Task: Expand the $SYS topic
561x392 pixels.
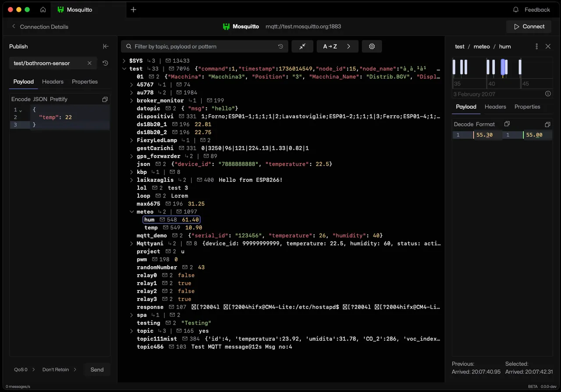Action: click(x=124, y=61)
